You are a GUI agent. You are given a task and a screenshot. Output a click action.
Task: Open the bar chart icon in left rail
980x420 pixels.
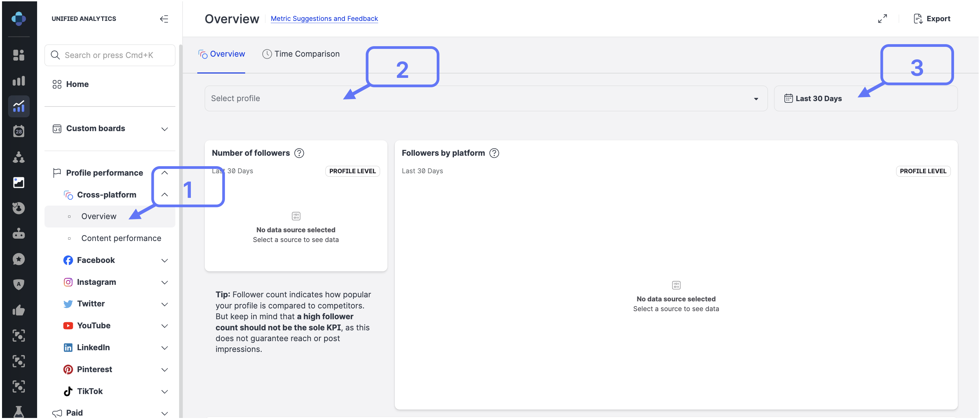click(x=18, y=81)
